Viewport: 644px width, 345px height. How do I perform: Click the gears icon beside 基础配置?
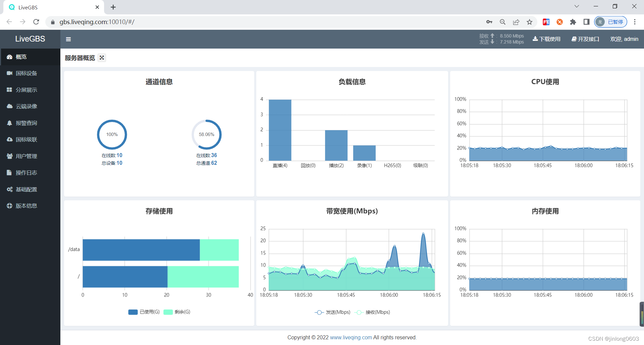[9, 189]
